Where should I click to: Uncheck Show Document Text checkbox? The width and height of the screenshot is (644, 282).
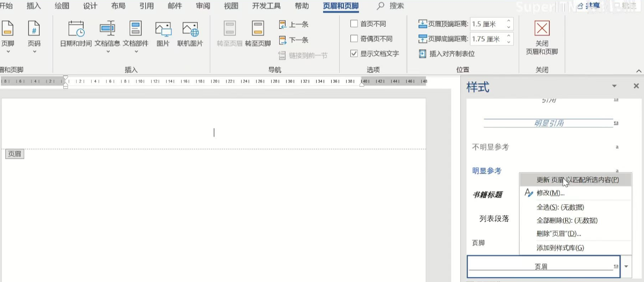click(354, 54)
